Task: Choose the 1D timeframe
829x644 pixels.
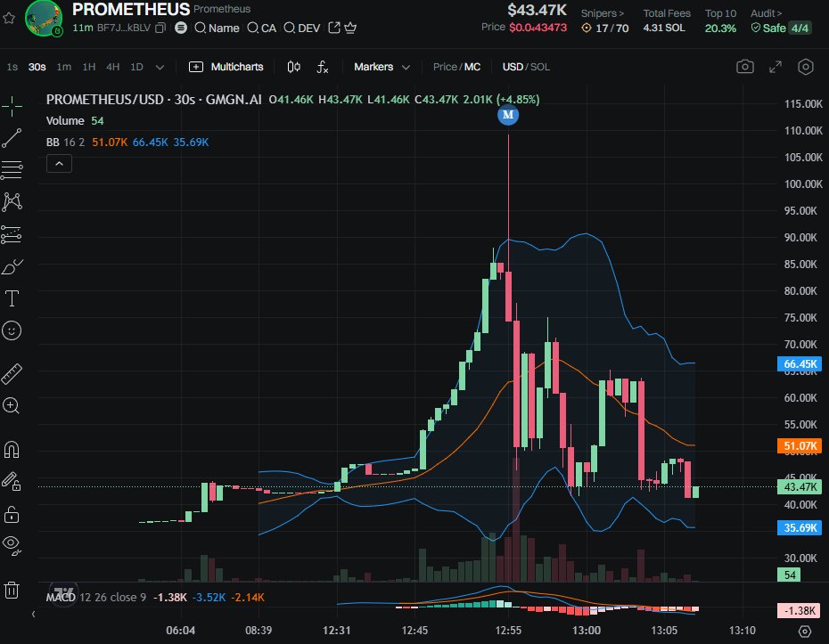Action: point(136,67)
